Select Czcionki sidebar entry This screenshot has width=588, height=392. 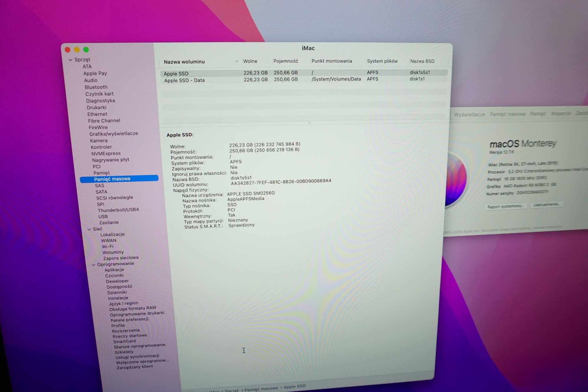[x=114, y=276]
